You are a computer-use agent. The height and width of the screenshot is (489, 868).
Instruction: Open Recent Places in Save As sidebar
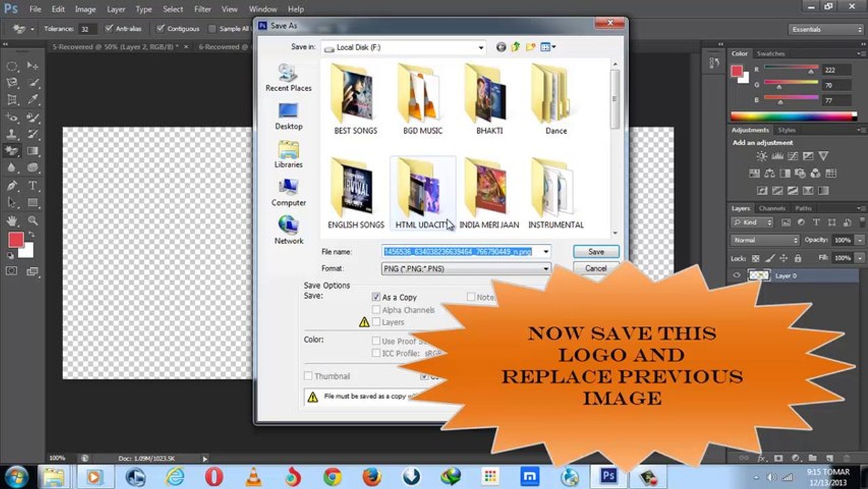(288, 77)
